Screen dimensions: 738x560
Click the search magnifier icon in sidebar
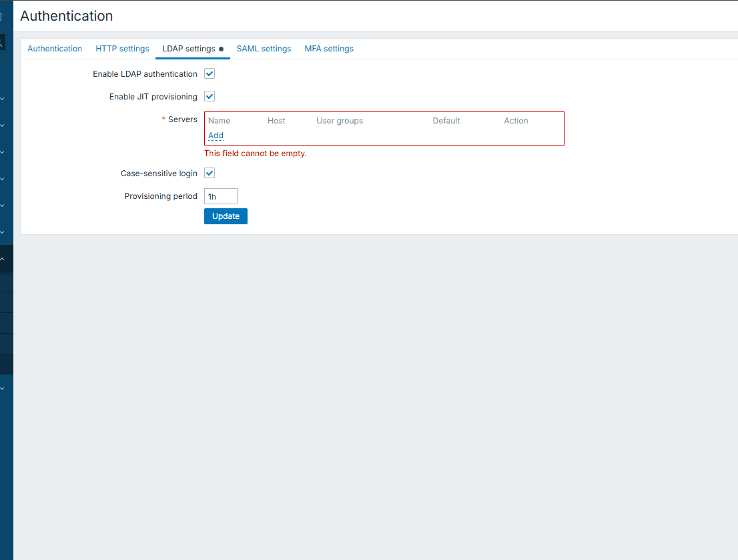2,43
